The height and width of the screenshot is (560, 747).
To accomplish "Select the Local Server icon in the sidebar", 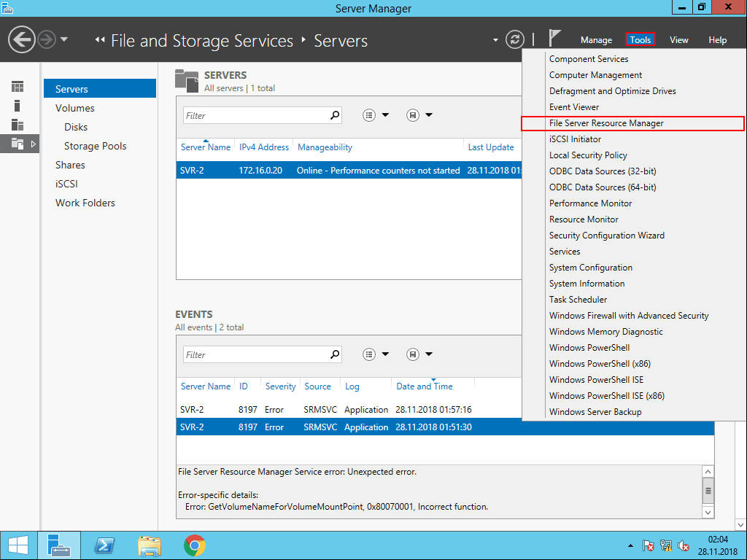I will click(16, 105).
